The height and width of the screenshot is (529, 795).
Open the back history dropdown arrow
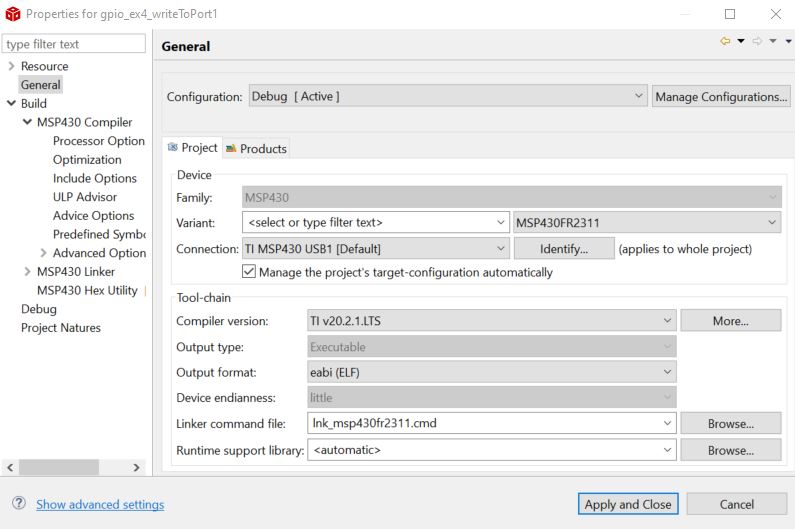coord(741,41)
